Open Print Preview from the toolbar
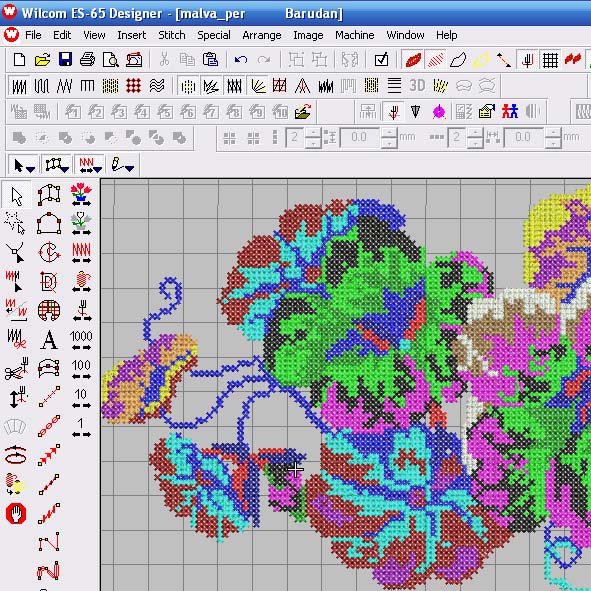Image resolution: width=591 pixels, height=591 pixels. (111, 60)
